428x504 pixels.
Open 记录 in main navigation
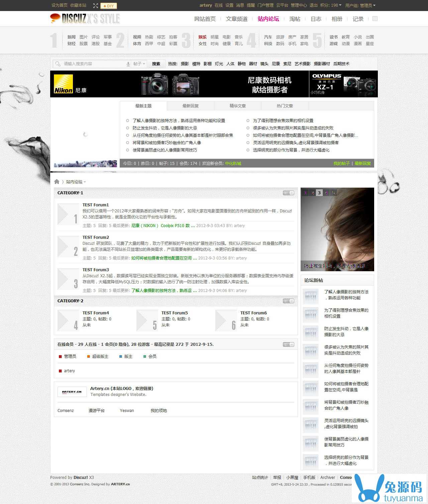pyautogui.click(x=358, y=19)
